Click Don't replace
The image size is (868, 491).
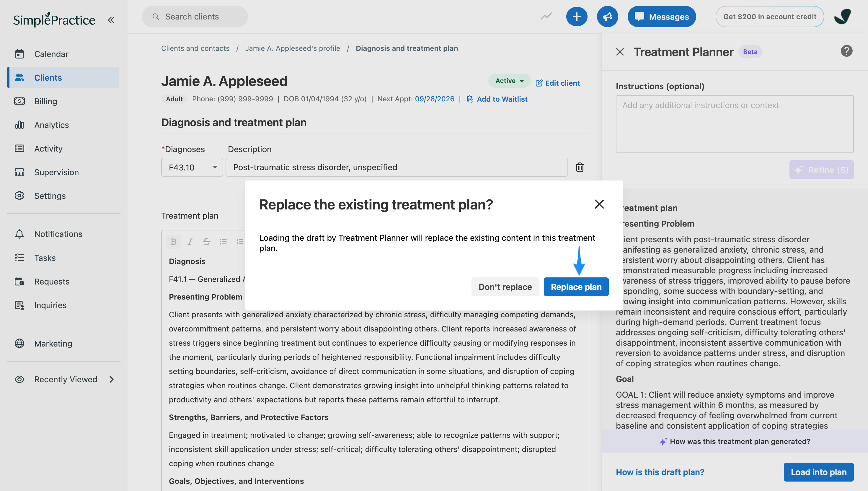point(505,287)
